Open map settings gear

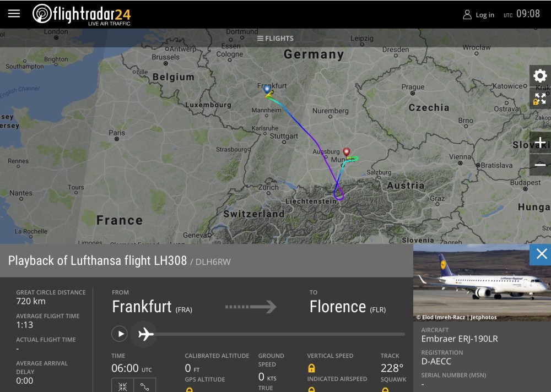[x=540, y=76]
